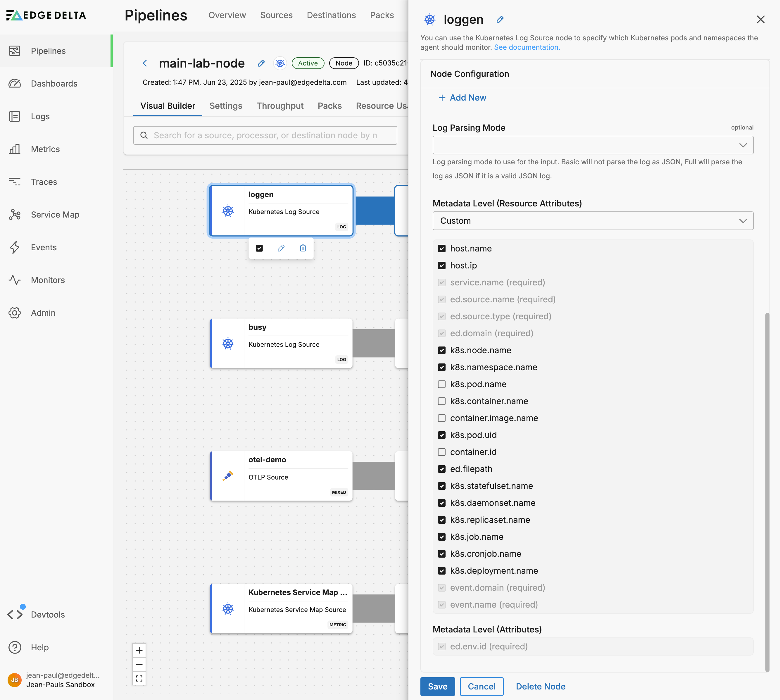
Task: Open the Overview top menu item
Action: click(227, 15)
